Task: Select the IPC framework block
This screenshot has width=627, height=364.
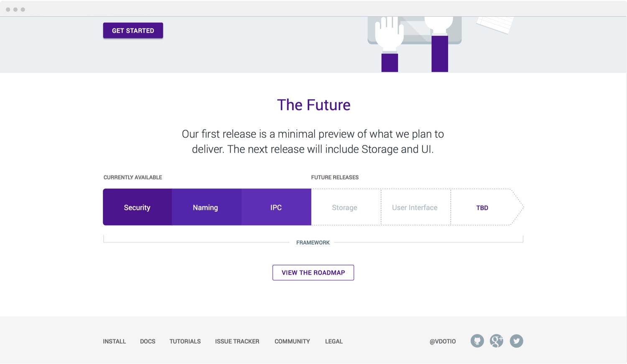Action: coord(276,207)
